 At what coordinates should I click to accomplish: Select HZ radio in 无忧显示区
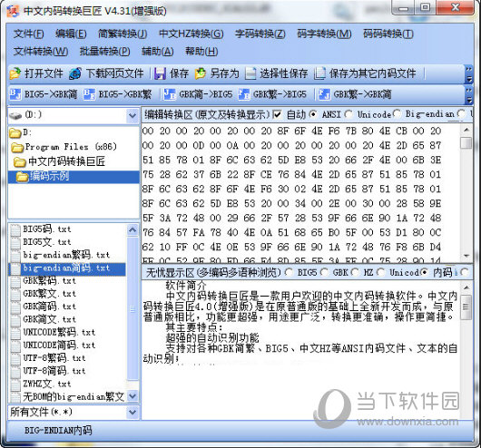coord(355,272)
